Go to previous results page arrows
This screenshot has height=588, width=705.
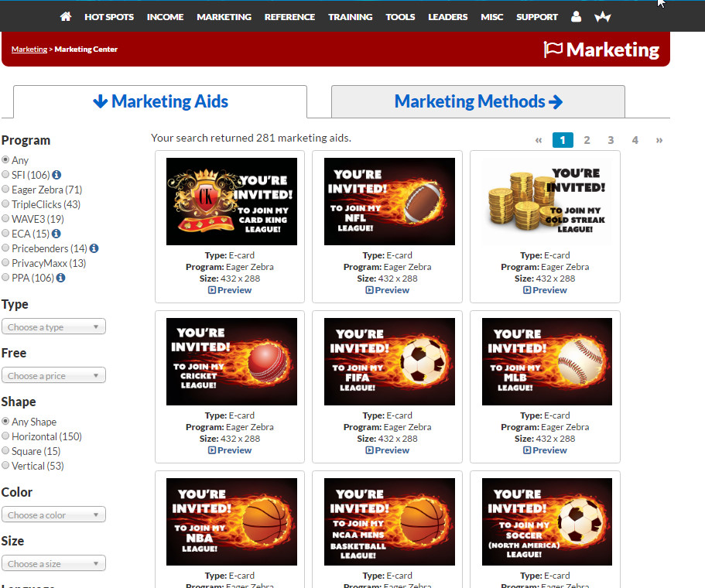click(539, 140)
